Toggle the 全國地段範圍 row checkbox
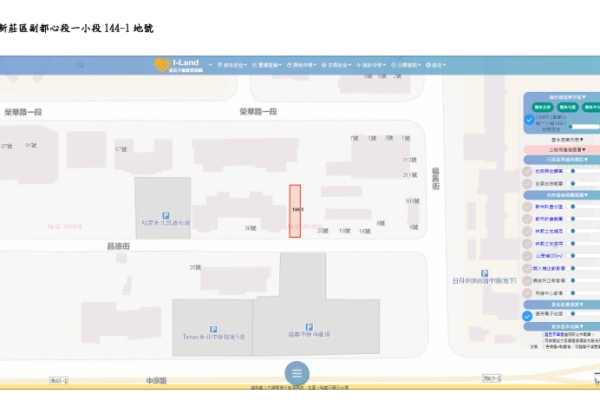 527,184
